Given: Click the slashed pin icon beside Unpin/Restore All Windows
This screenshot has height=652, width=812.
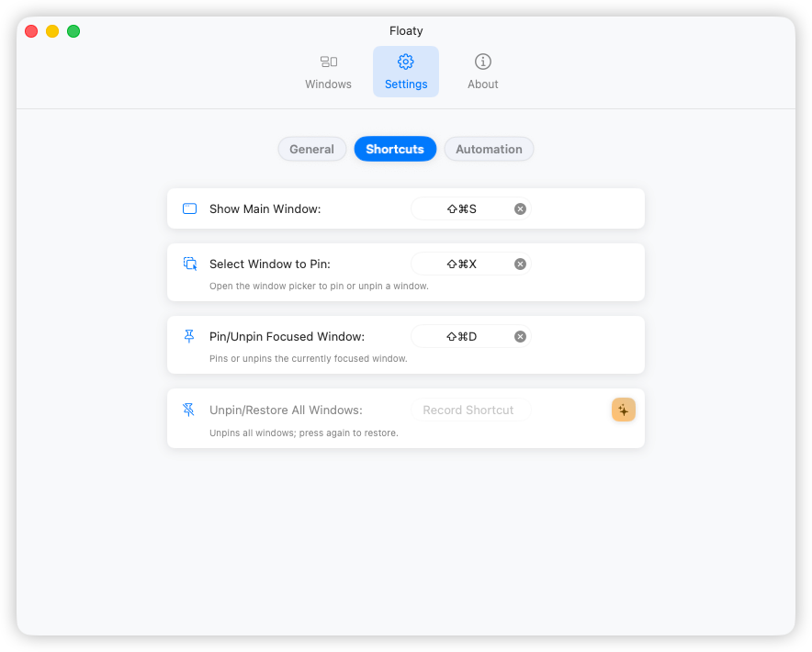Looking at the screenshot, I should 189,410.
